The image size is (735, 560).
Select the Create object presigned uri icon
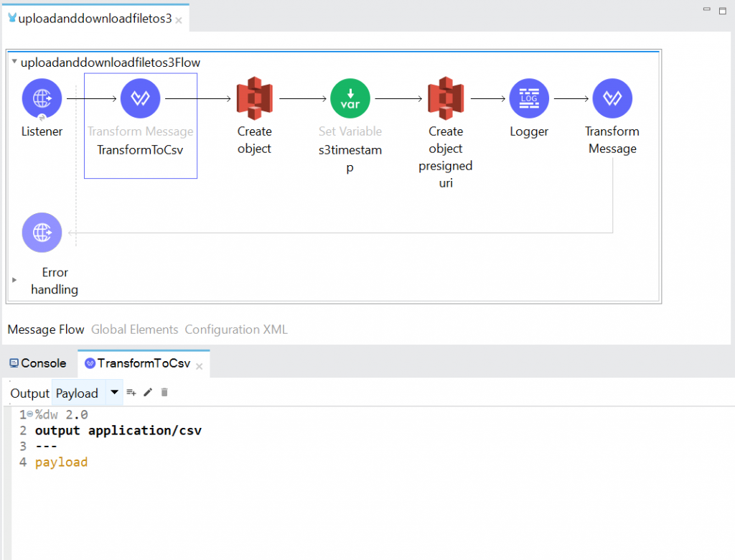tap(445, 98)
